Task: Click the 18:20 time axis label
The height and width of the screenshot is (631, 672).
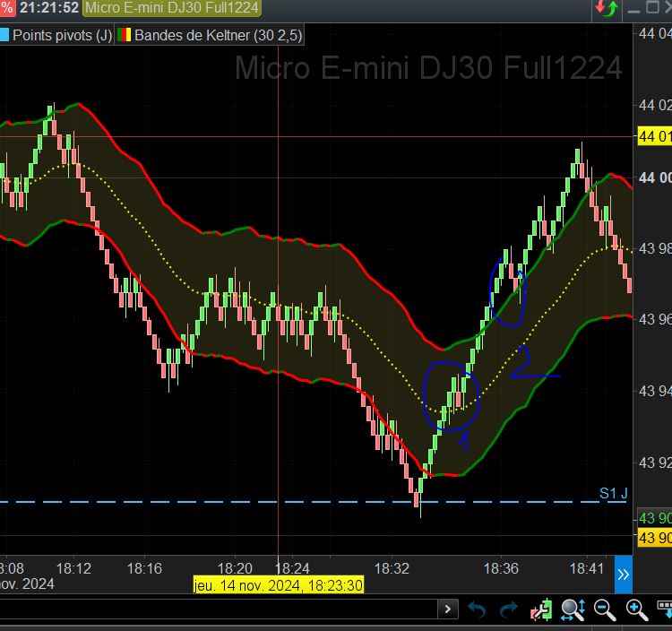Action: [x=235, y=569]
